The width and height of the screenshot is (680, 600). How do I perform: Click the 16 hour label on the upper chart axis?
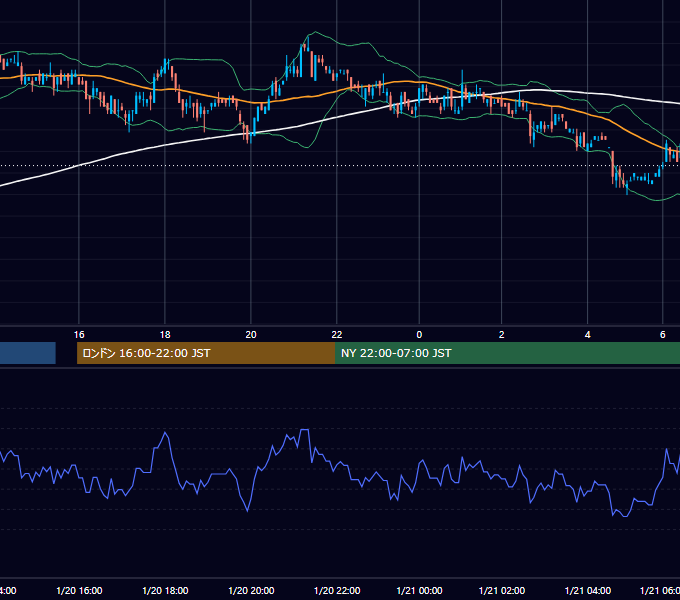pos(79,335)
